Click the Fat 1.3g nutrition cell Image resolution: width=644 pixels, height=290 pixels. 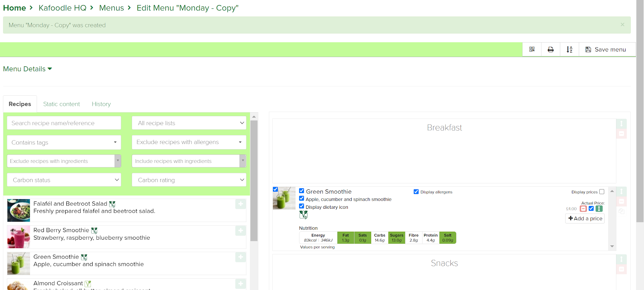pyautogui.click(x=346, y=238)
